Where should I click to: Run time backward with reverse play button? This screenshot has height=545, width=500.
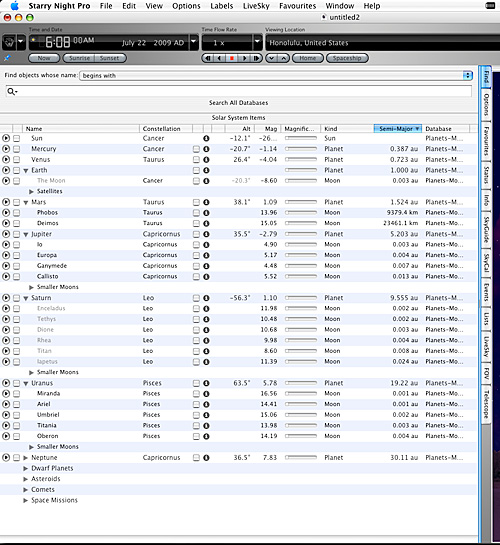pyautogui.click(x=219, y=58)
